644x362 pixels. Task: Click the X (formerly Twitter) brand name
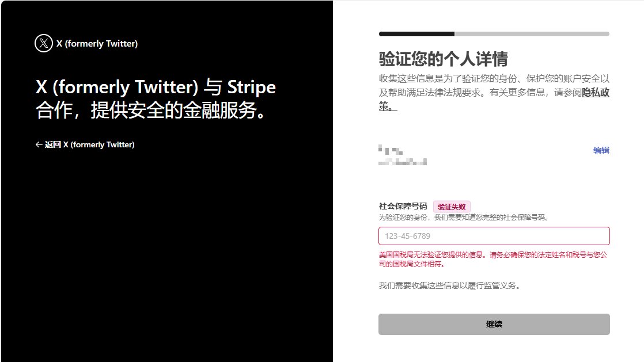coord(97,44)
